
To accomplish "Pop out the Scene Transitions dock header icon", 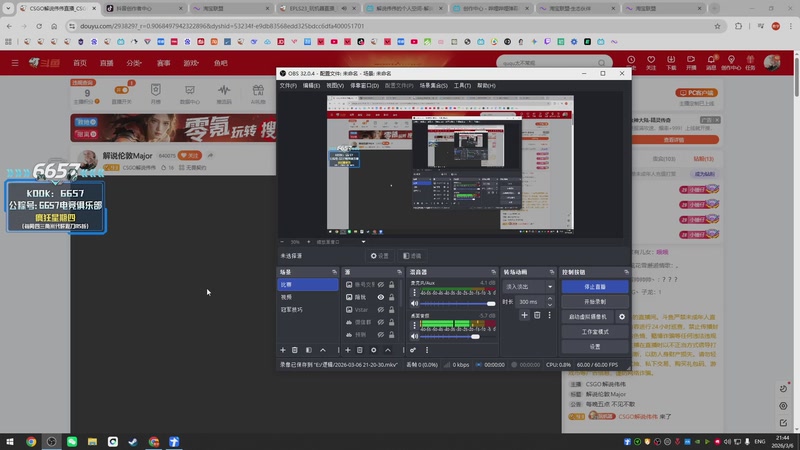I will pyautogui.click(x=552, y=272).
